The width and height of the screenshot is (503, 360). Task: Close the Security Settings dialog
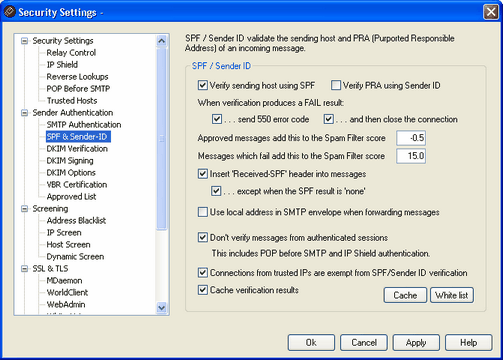[x=491, y=12]
